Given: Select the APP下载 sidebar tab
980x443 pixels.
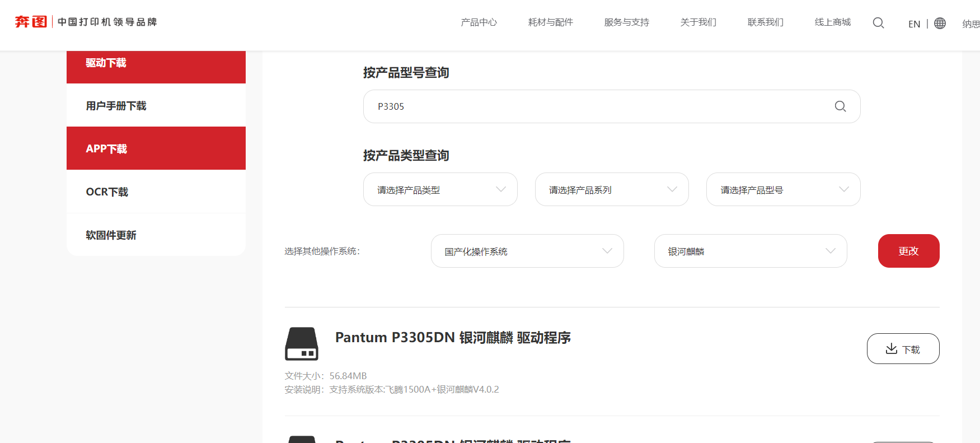Looking at the screenshot, I should [156, 148].
